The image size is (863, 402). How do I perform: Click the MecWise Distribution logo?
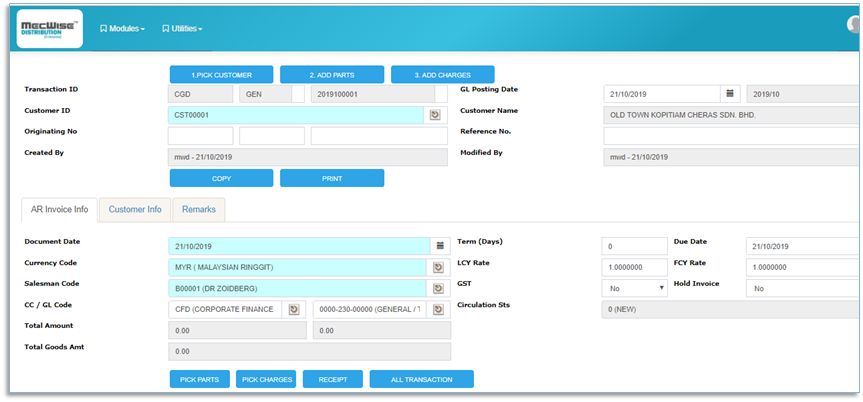(x=50, y=29)
